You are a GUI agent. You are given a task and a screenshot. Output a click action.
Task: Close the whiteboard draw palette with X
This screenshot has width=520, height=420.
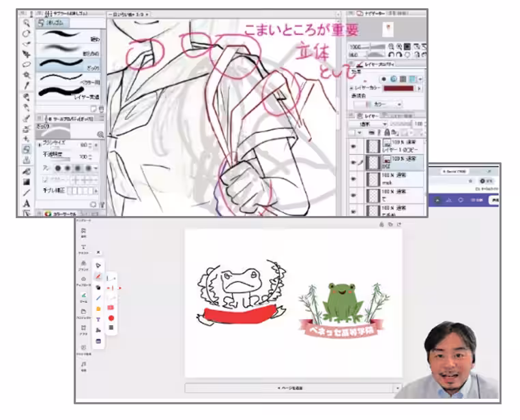coord(98,252)
